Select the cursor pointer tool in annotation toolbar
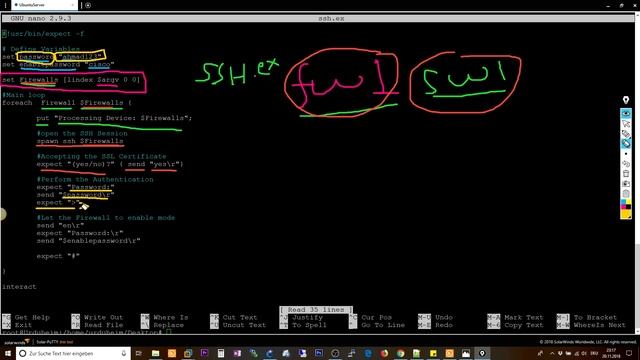640x360 pixels. (x=626, y=124)
